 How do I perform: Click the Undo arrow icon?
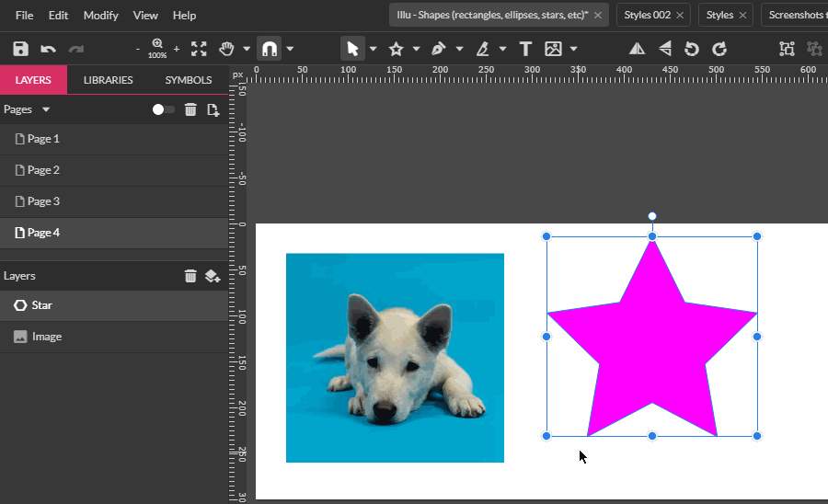pos(48,49)
